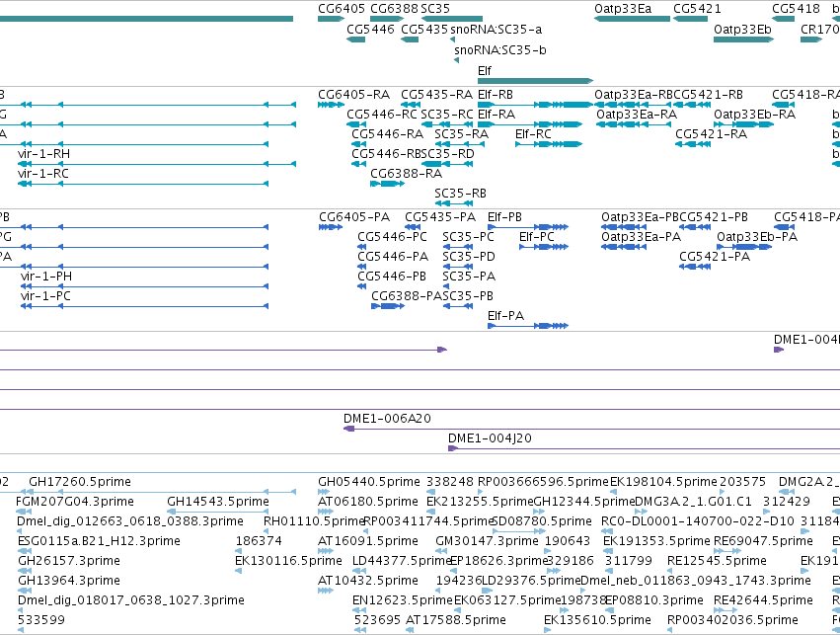Image resolution: width=840 pixels, height=635 pixels.
Task: Select protein Elf-PA label
Action: 505,316
